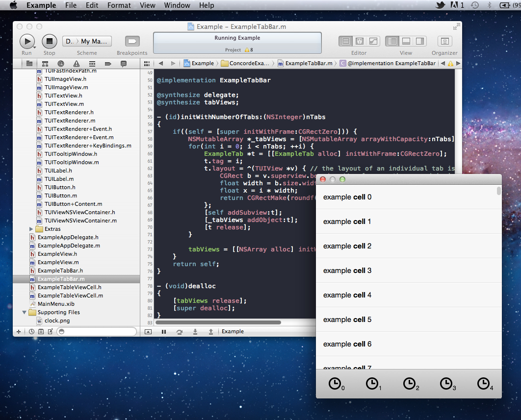Add new file with plus button
Screen dimensions: 521x420
pyautogui.click(x=19, y=331)
